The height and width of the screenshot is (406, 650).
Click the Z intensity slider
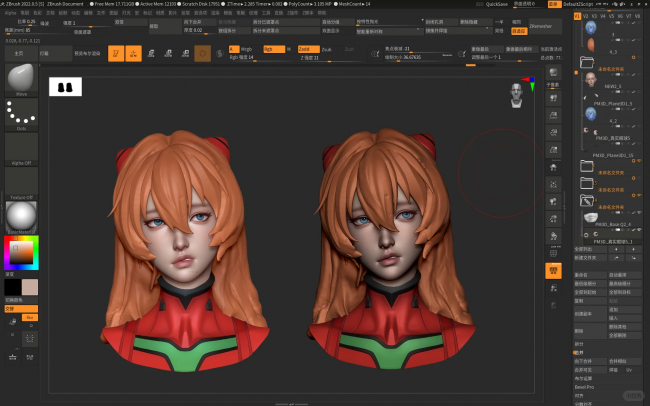pyautogui.click(x=330, y=58)
